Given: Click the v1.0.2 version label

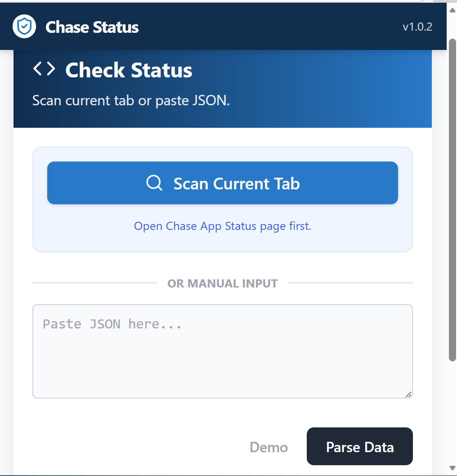Looking at the screenshot, I should pos(417,27).
